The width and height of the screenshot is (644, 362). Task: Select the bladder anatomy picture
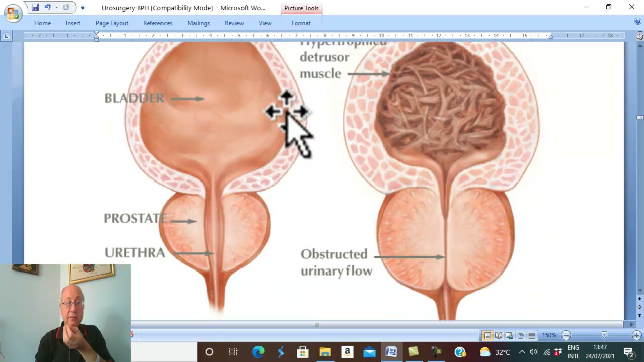click(x=322, y=181)
